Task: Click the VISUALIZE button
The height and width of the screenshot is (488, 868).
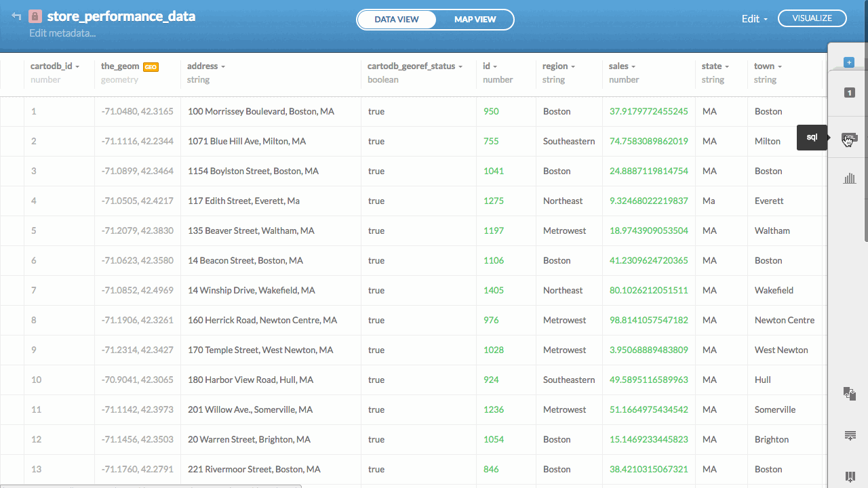Action: 812,18
